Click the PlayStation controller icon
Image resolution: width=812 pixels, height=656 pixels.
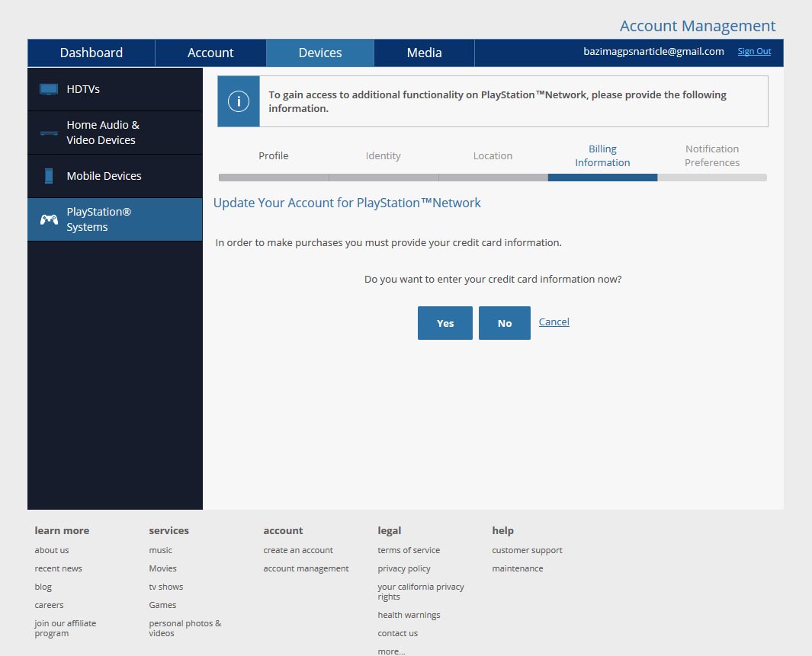pos(49,219)
